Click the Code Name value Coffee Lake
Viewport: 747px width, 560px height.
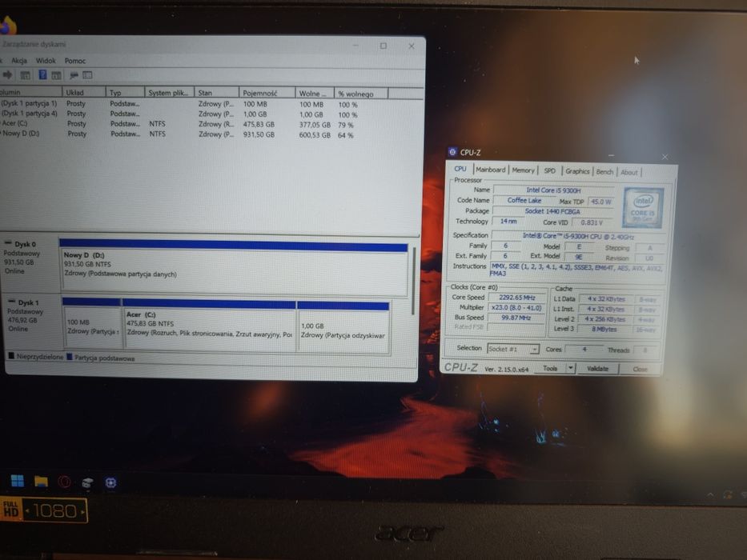pyautogui.click(x=524, y=201)
